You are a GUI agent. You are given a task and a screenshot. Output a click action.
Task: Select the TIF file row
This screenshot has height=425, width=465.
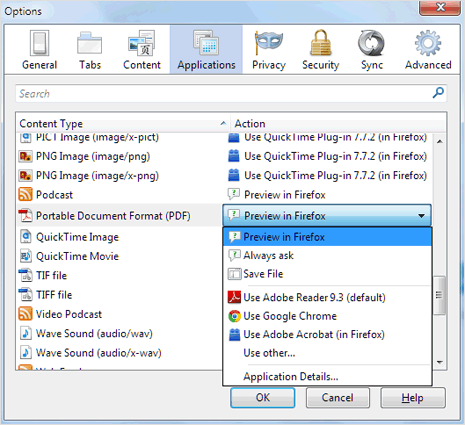120,276
